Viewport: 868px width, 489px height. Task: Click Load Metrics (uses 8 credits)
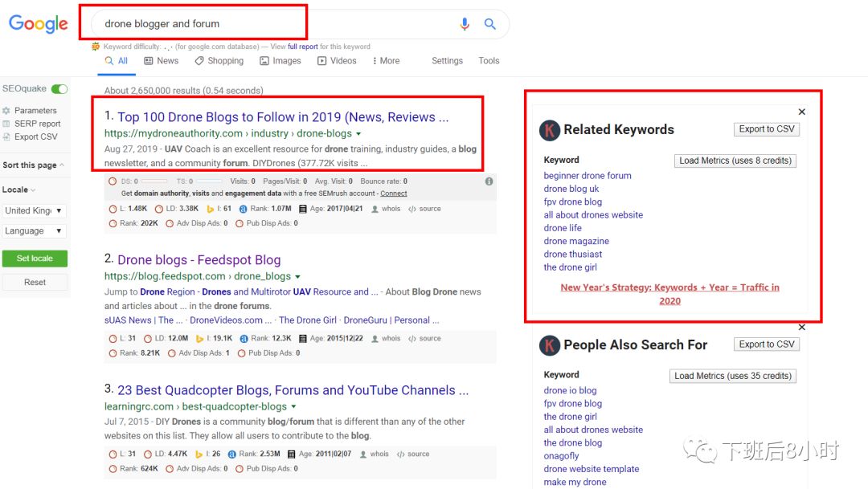pyautogui.click(x=735, y=161)
